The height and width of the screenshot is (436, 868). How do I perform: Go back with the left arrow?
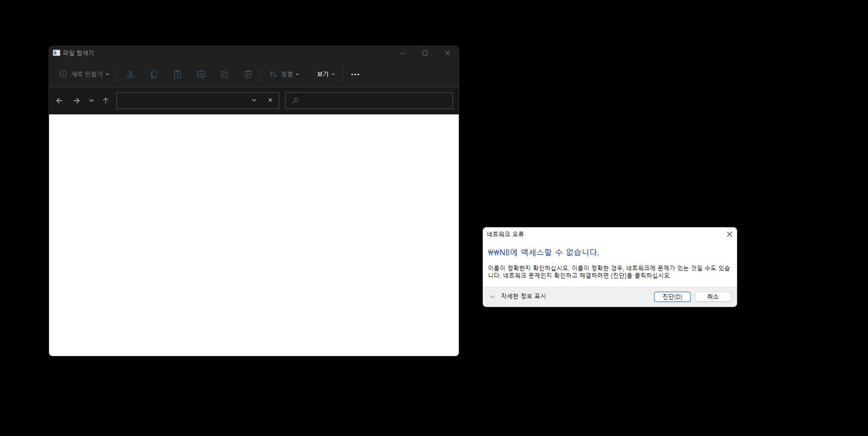click(59, 101)
